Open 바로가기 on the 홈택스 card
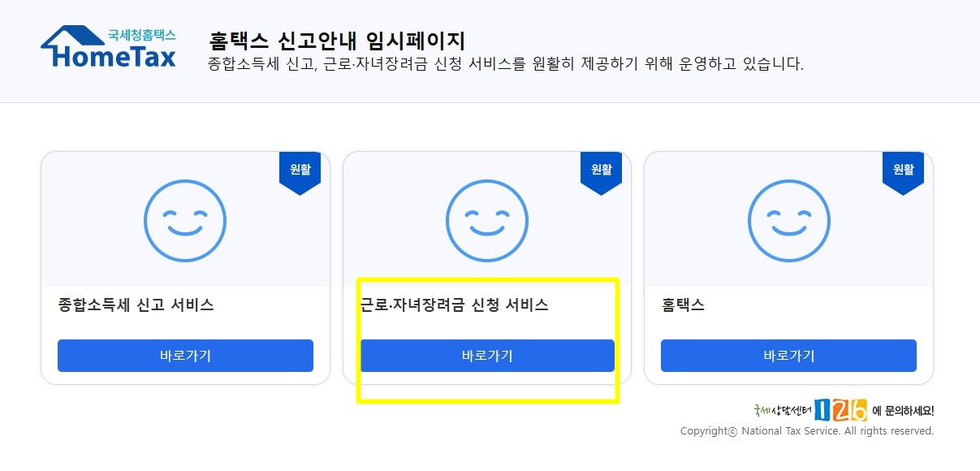 coord(788,356)
